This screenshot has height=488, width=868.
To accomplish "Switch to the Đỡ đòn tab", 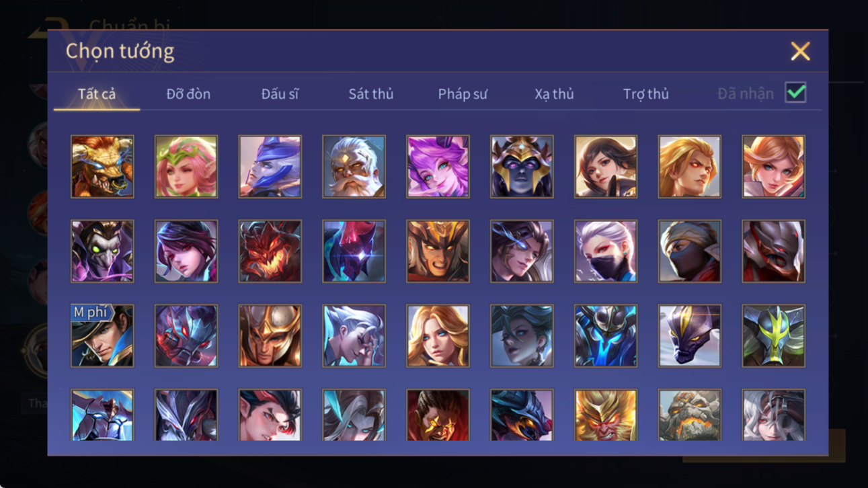I will point(188,94).
